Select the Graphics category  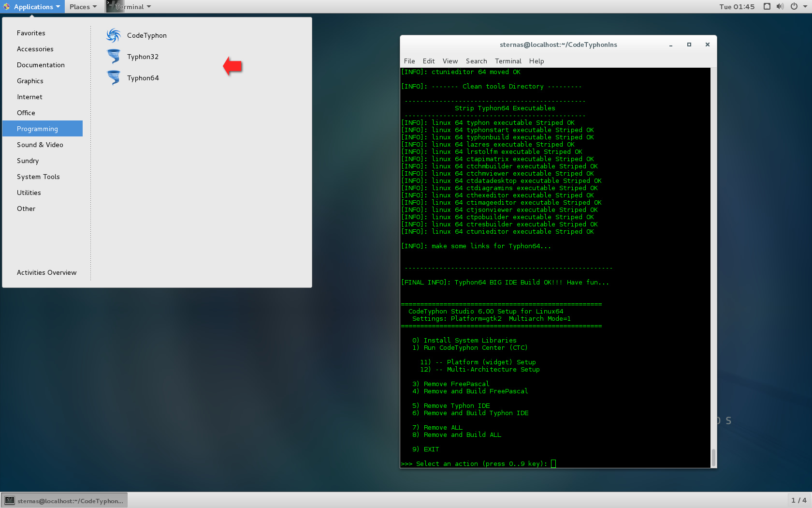point(30,81)
